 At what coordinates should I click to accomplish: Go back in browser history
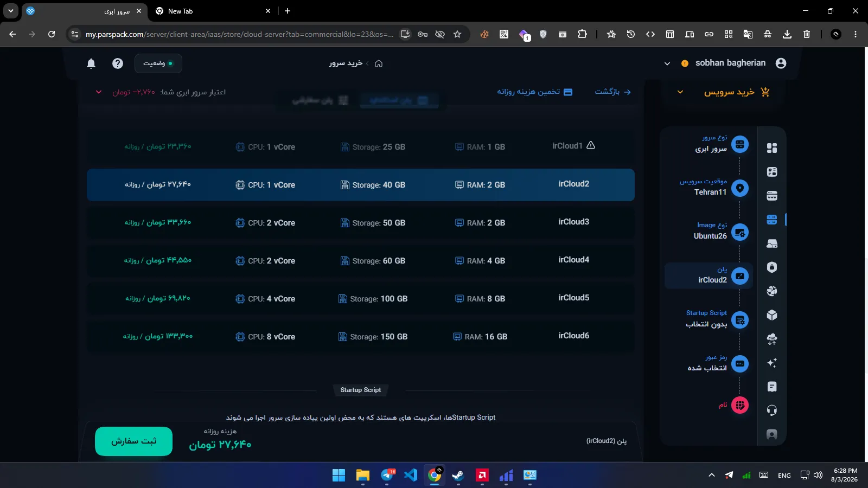tap(12, 34)
